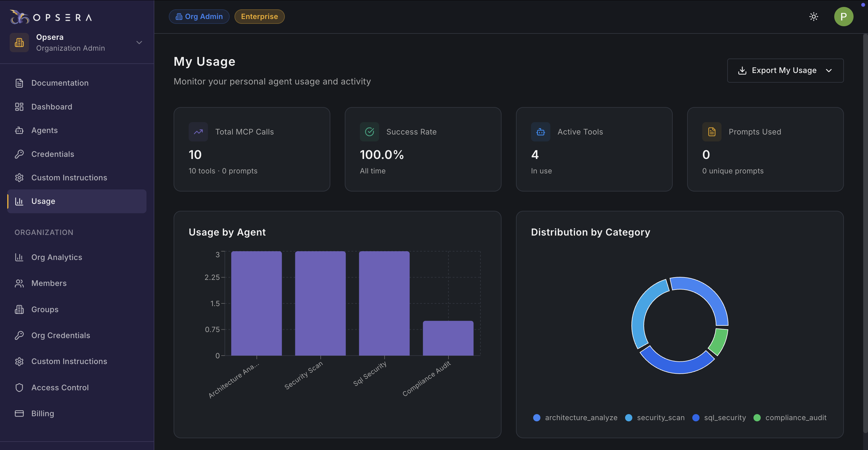Click the Active Tools robot icon
The width and height of the screenshot is (868, 450).
(540, 132)
